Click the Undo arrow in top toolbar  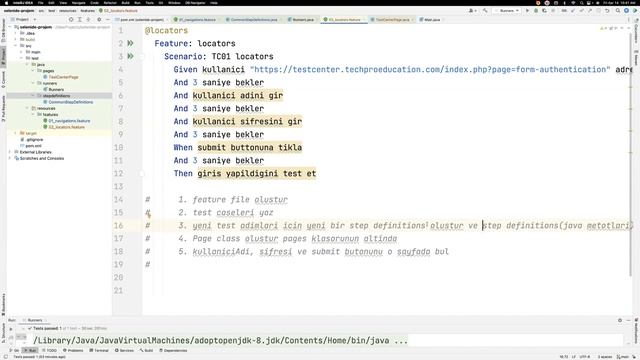click(607, 11)
